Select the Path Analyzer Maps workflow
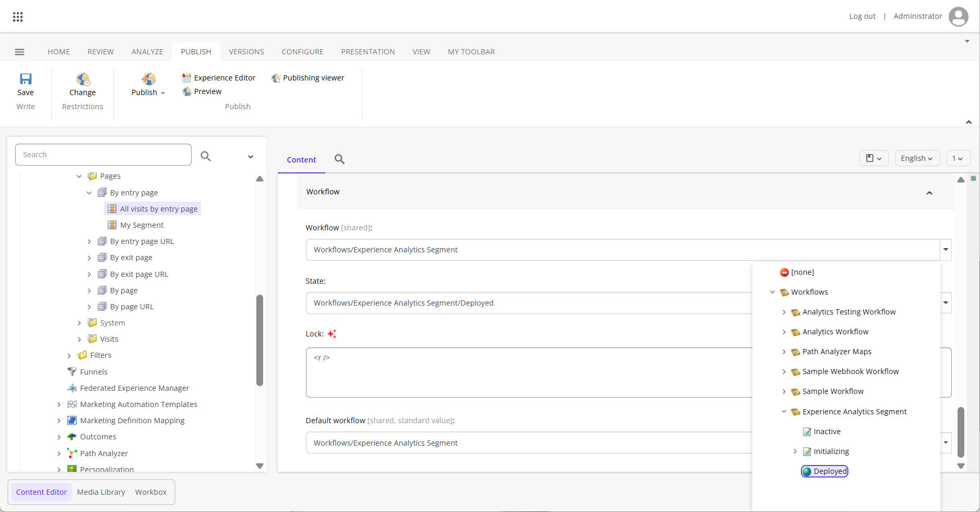Image resolution: width=980 pixels, height=512 pixels. [831, 352]
